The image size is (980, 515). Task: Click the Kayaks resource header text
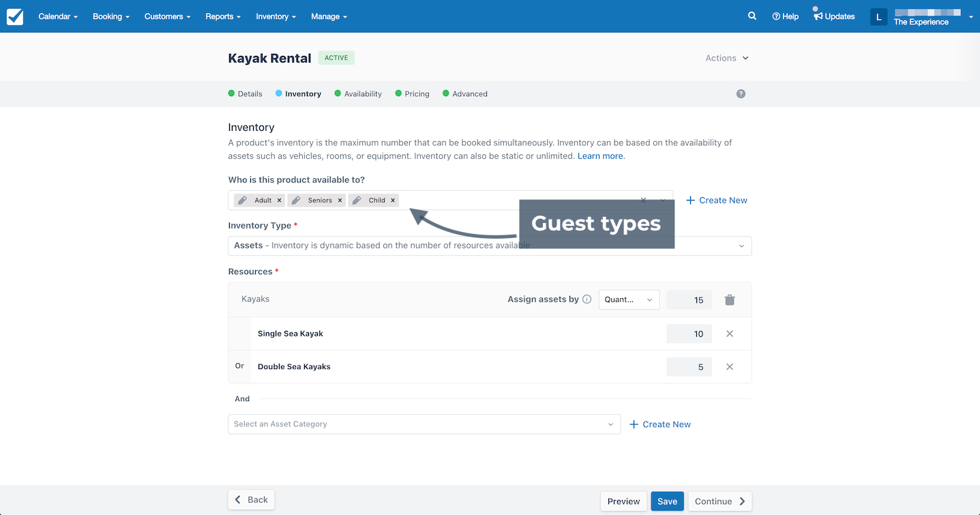[x=256, y=299]
